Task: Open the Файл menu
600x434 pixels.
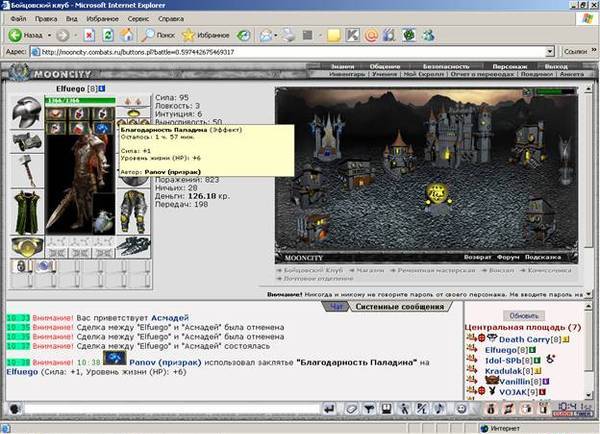Action: coord(18,19)
